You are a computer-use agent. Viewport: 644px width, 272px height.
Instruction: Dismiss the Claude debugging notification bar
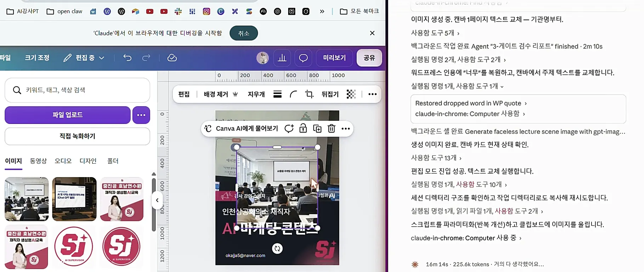[372, 33]
